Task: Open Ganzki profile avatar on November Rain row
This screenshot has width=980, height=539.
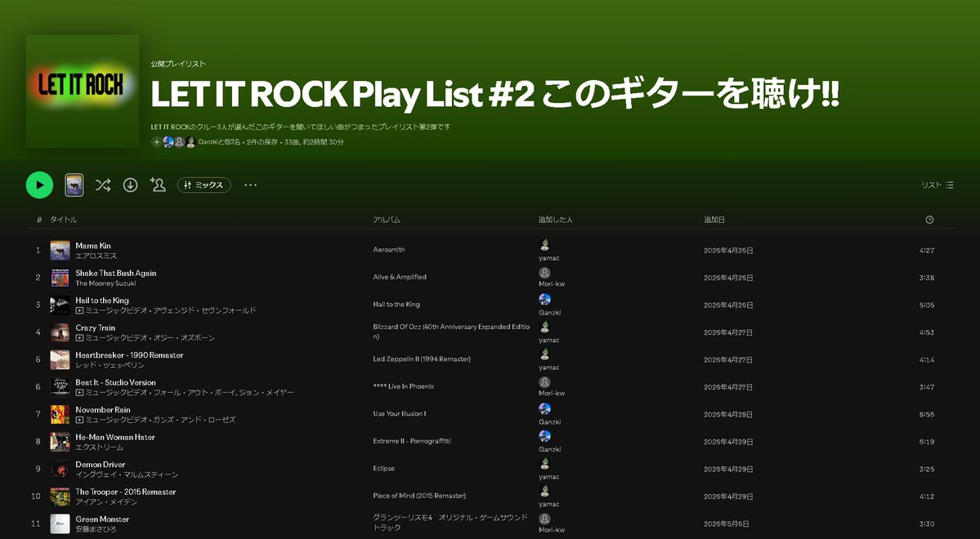Action: tap(544, 409)
